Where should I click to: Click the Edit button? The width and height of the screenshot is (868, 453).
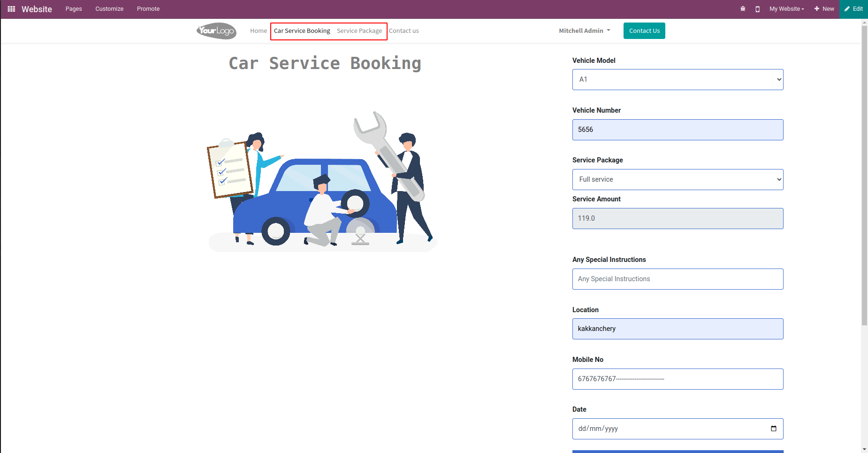(854, 9)
